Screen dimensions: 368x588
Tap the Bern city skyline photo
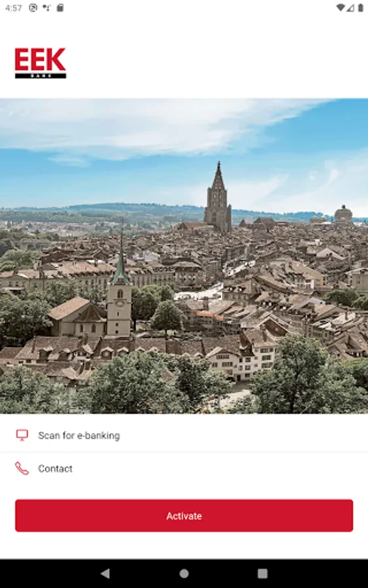tap(184, 255)
